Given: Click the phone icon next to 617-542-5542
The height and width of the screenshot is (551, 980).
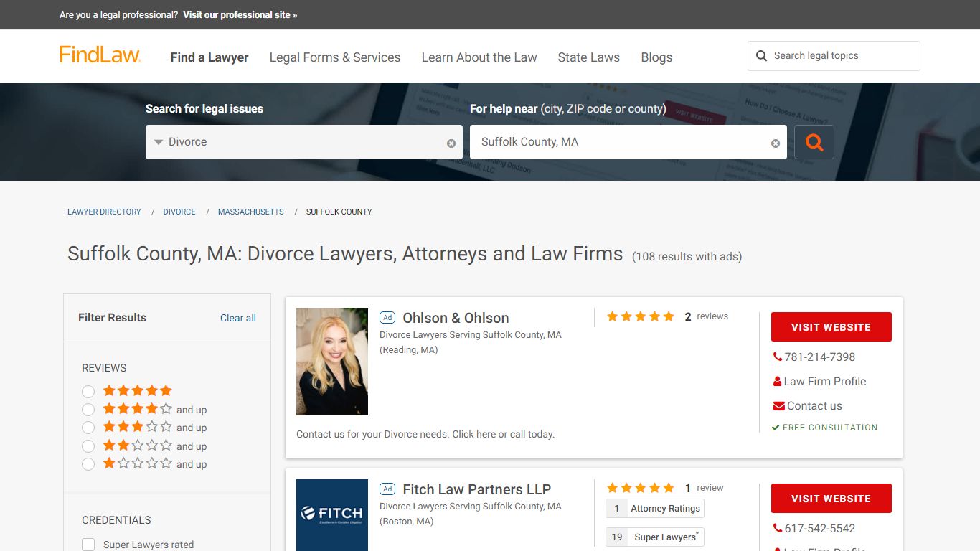Looking at the screenshot, I should (778, 528).
